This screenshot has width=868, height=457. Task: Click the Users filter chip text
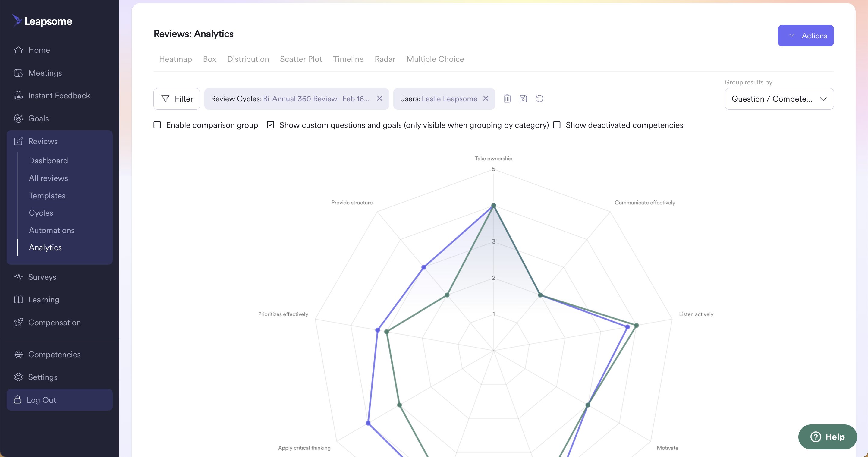click(x=439, y=99)
